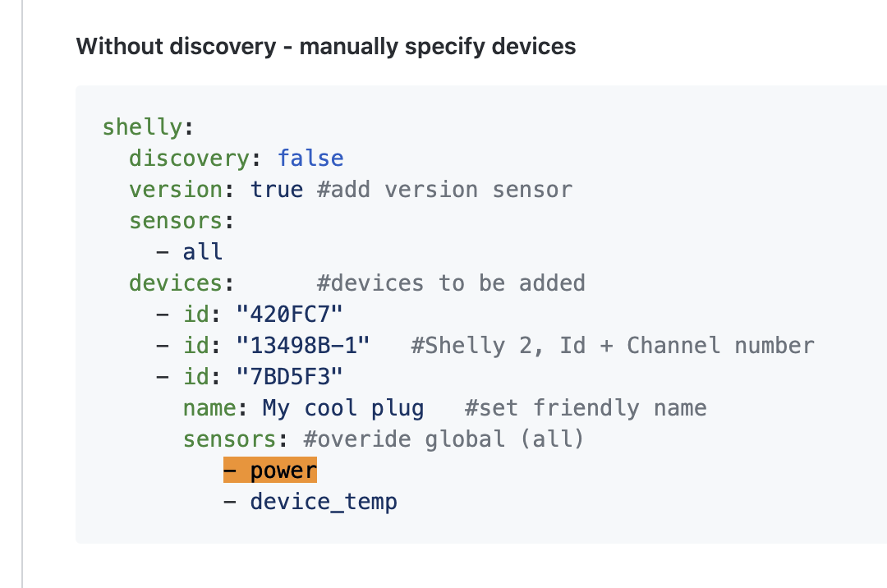Click the top-level 'sensors' key
The width and height of the screenshot is (887, 588).
[176, 220]
